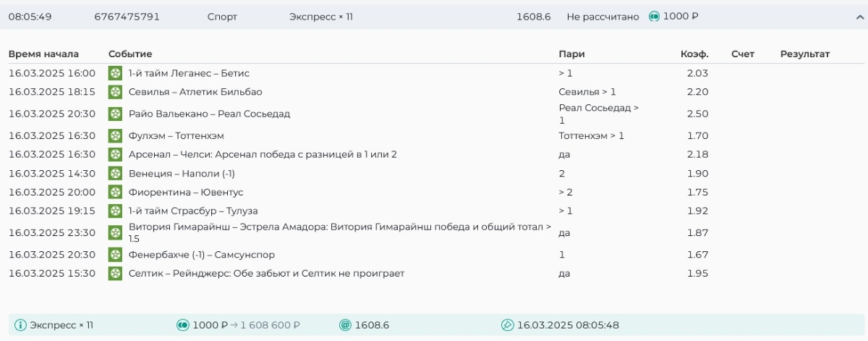Viewport: 868px width, 341px height.
Task: Click football icon beside Фулхэм – Тоттенхэм
Action: click(x=115, y=135)
